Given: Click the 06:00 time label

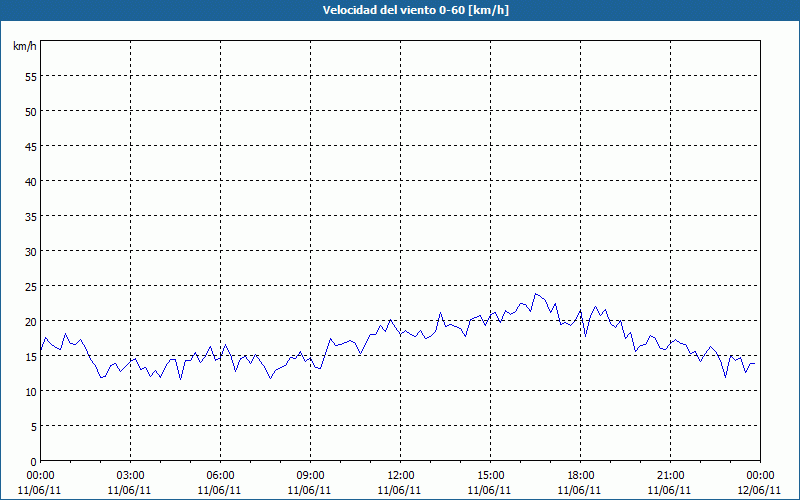Looking at the screenshot, I should [220, 476].
